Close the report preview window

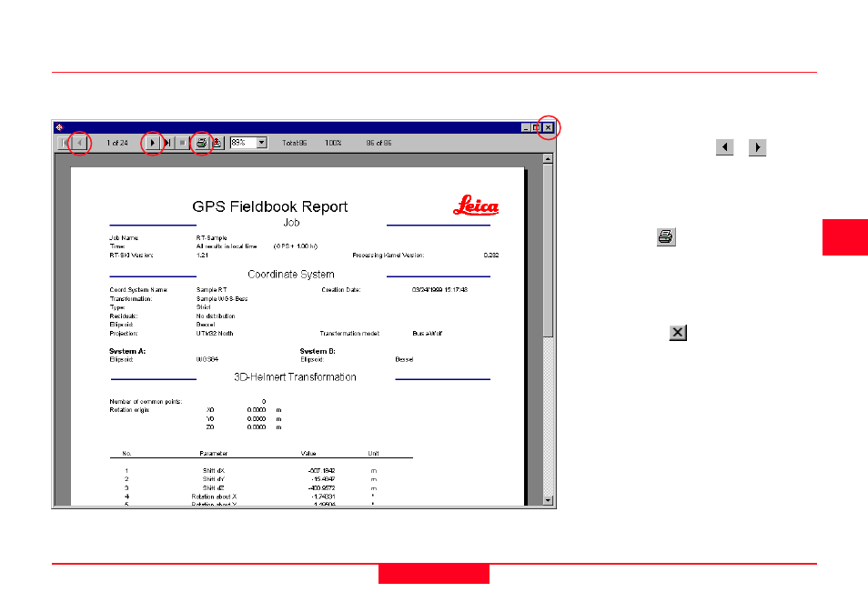click(x=548, y=128)
